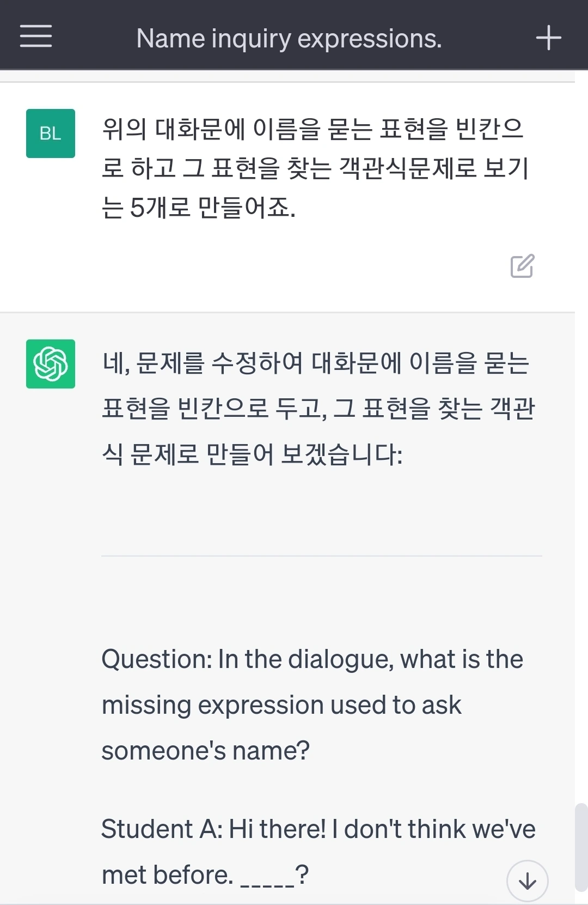The width and height of the screenshot is (588, 905).
Task: Click the word 'Question:' in the reply
Action: click(157, 659)
